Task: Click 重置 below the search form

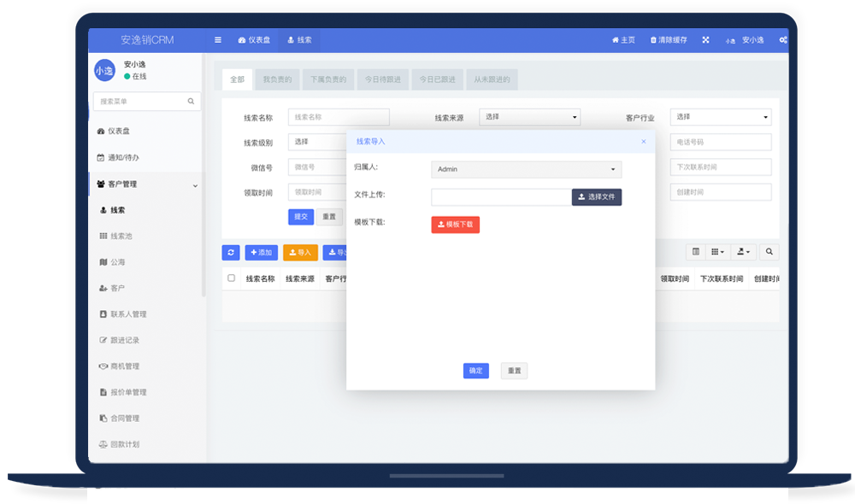Action: click(x=329, y=217)
